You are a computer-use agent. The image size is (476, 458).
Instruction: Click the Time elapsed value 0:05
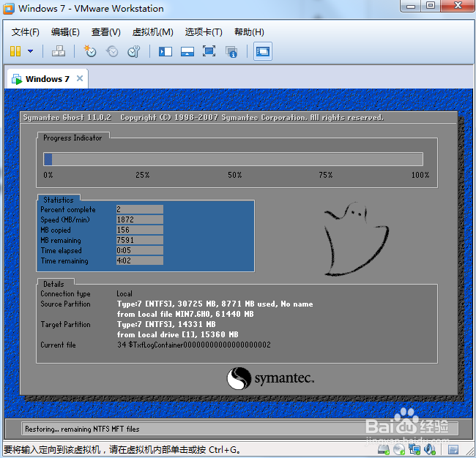coord(140,250)
